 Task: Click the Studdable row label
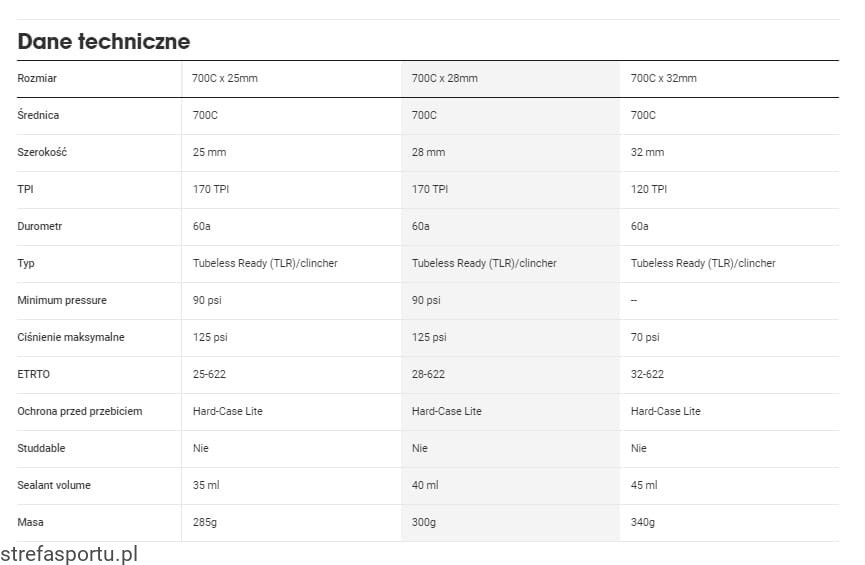click(x=41, y=448)
